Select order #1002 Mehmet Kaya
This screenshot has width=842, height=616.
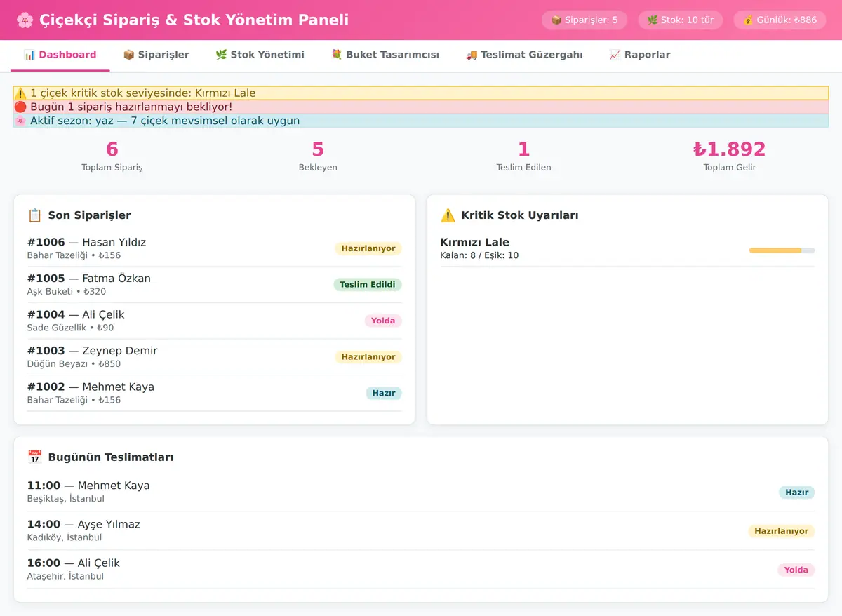point(214,393)
